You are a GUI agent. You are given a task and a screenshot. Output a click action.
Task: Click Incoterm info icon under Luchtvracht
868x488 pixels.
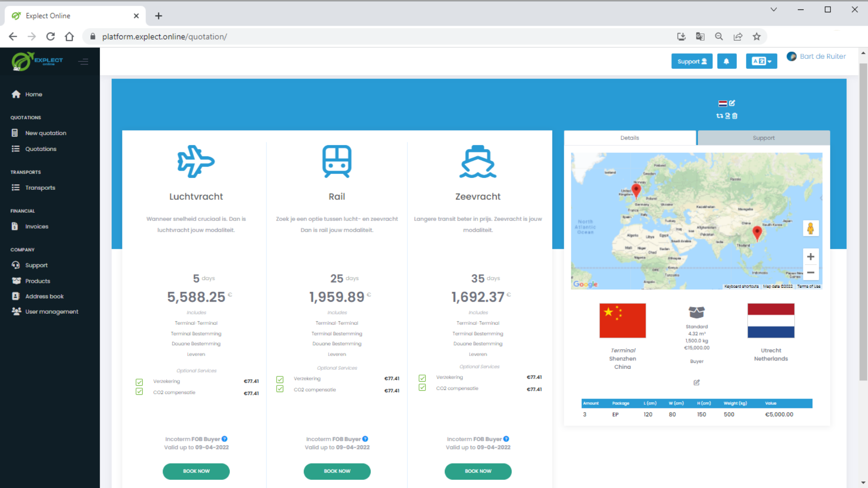pyautogui.click(x=225, y=439)
